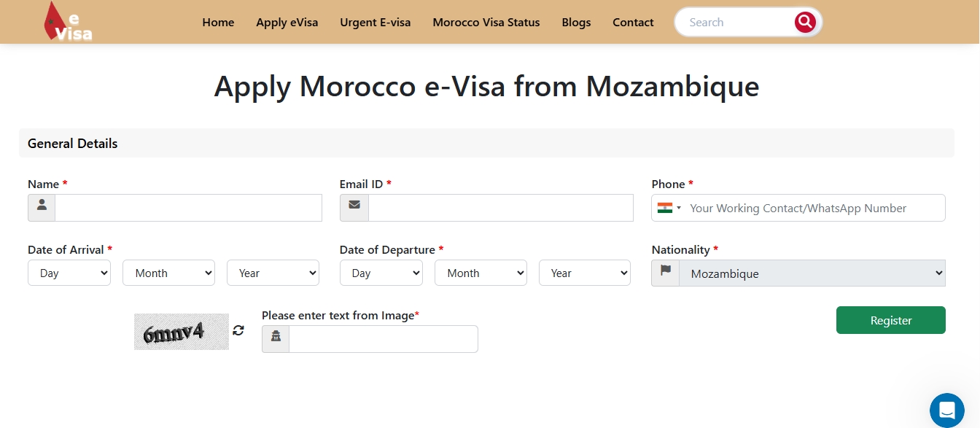Go to Apply eVisa menu item
The image size is (980, 428).
287,23
